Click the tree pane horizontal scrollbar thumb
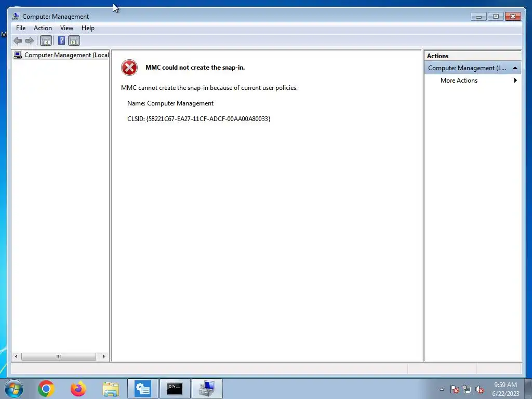 point(59,356)
